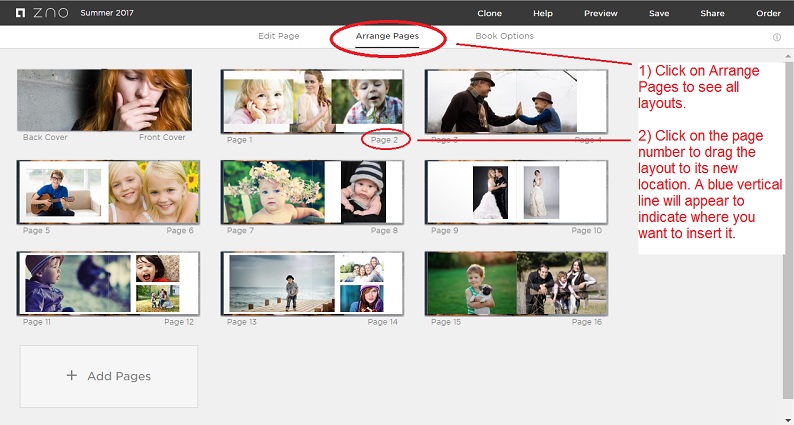Click the Page 12 label

[179, 322]
